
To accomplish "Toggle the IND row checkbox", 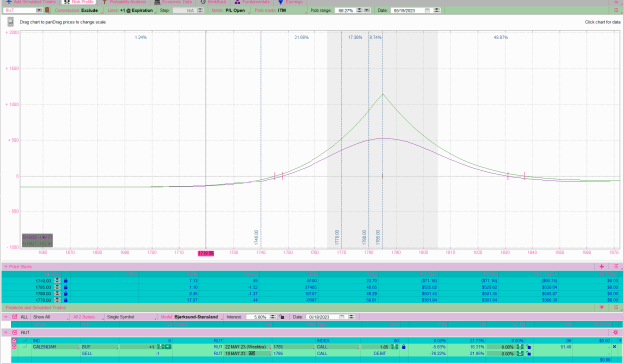I will point(14,341).
